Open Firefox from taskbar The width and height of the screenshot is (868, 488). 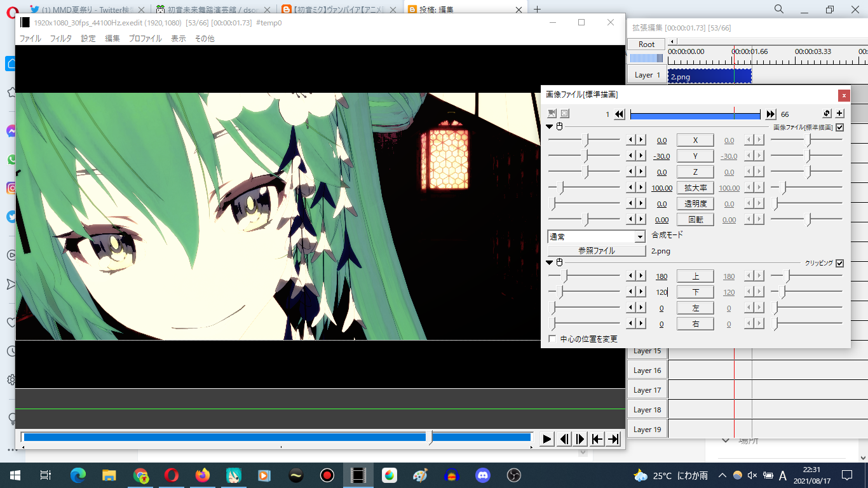203,475
